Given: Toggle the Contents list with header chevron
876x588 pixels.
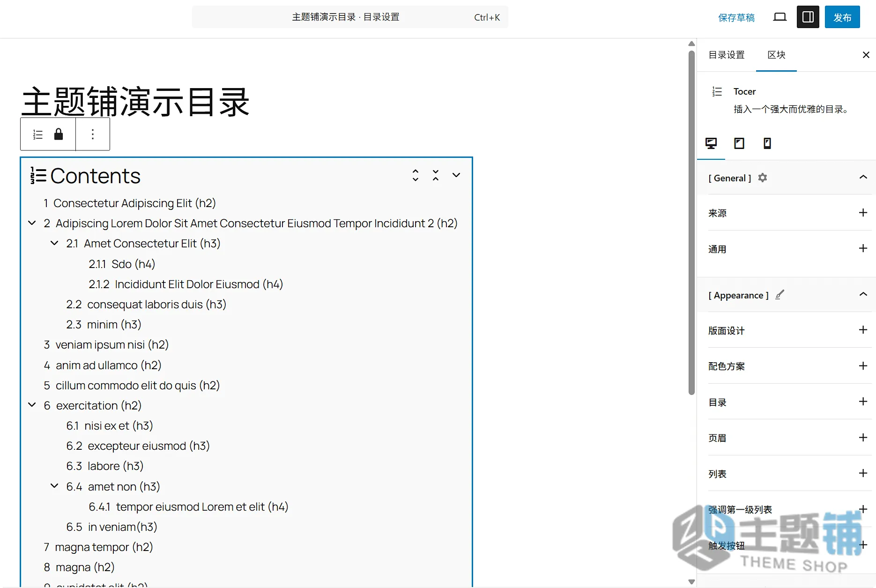Looking at the screenshot, I should pyautogui.click(x=456, y=175).
